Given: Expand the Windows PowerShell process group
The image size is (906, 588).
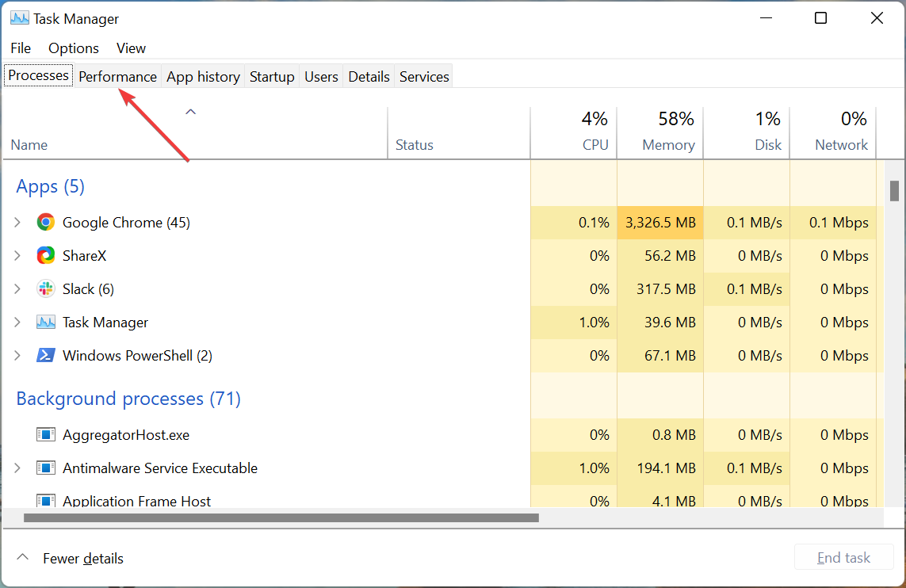Looking at the screenshot, I should click(17, 356).
